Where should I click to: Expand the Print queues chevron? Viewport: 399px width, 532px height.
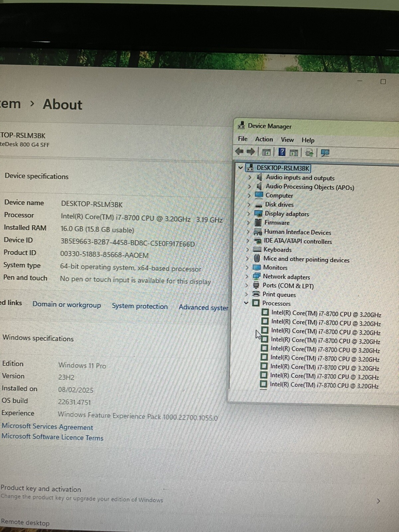coord(246,294)
